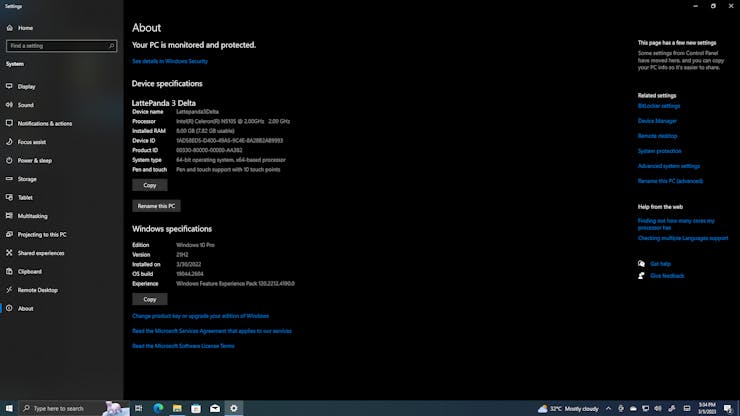The image size is (740, 416).
Task: Click Change product key or upgrade edition link
Action: click(201, 316)
